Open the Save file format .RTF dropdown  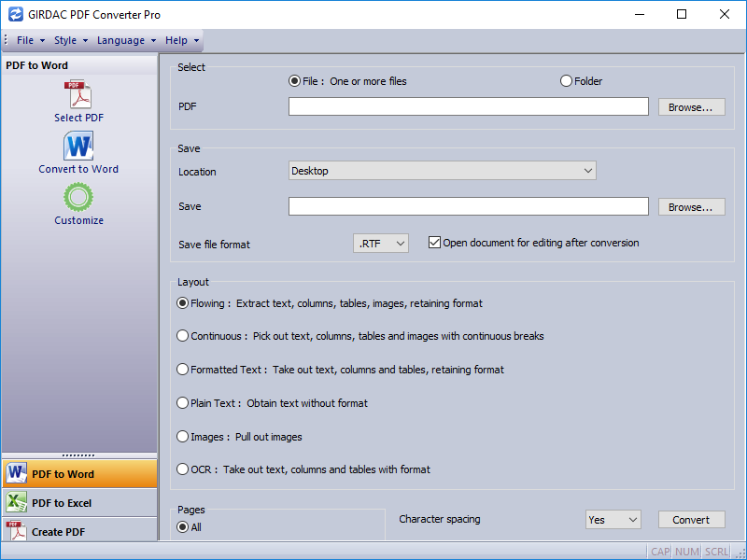coord(381,244)
